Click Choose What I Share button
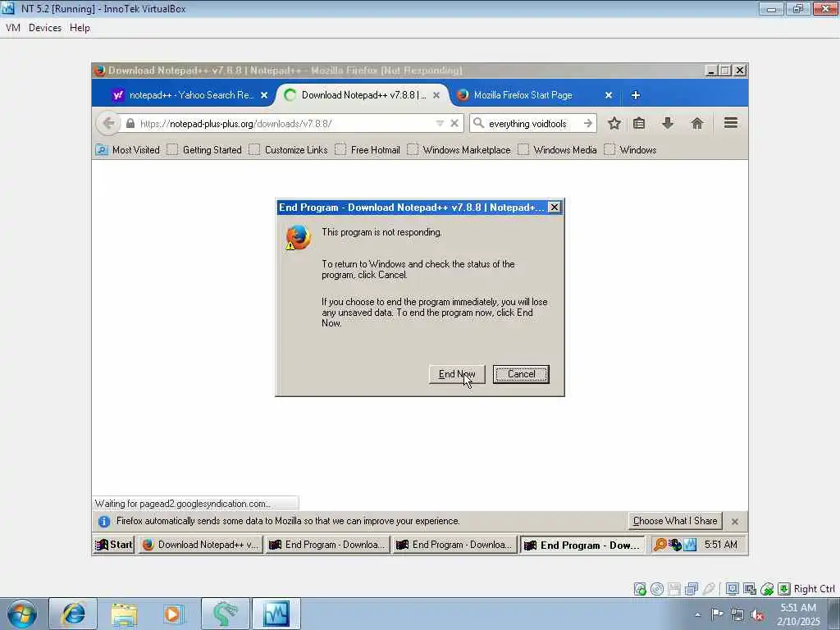The height and width of the screenshot is (630, 840). click(675, 521)
